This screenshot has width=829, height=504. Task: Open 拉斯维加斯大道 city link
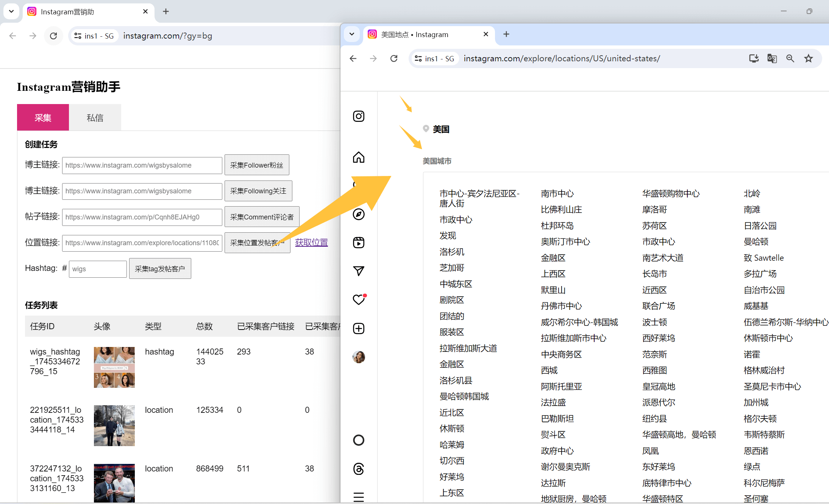tap(468, 348)
